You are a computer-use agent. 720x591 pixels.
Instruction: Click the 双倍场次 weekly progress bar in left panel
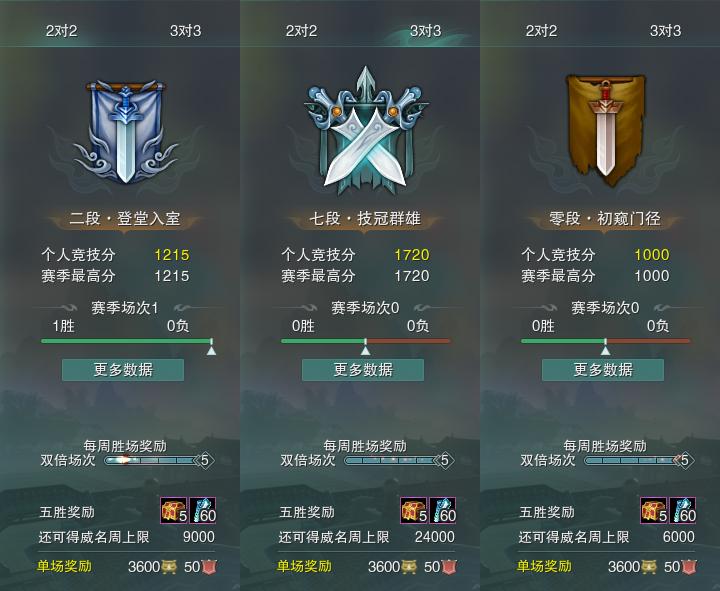(151, 460)
